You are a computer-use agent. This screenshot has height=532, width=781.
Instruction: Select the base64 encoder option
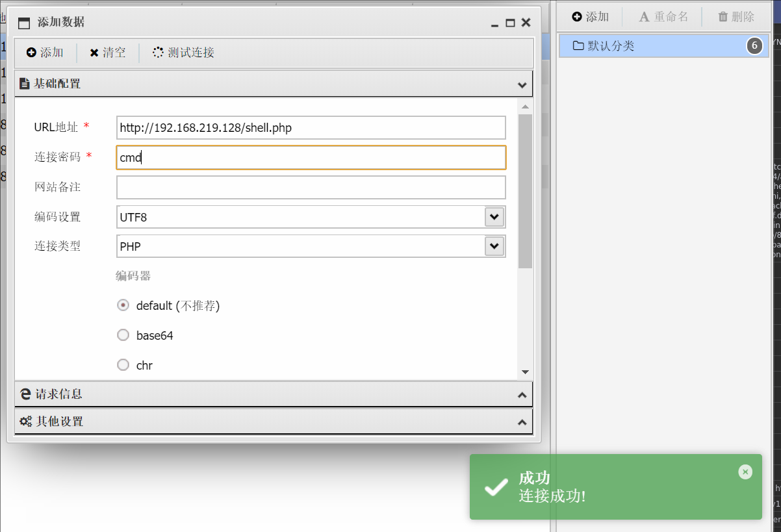click(x=123, y=335)
